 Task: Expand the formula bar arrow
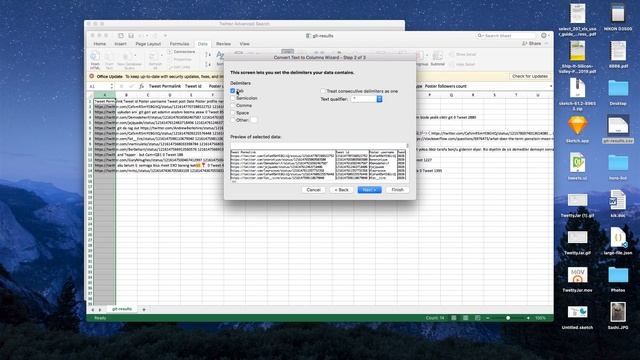[551, 86]
